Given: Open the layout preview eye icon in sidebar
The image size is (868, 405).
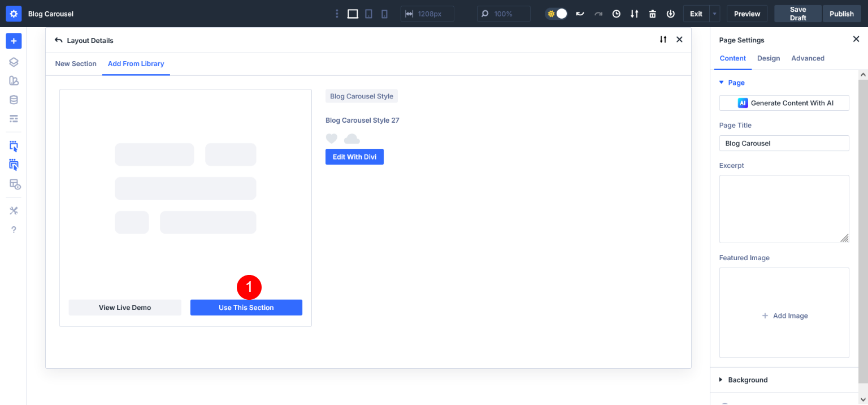Looking at the screenshot, I should tap(15, 184).
